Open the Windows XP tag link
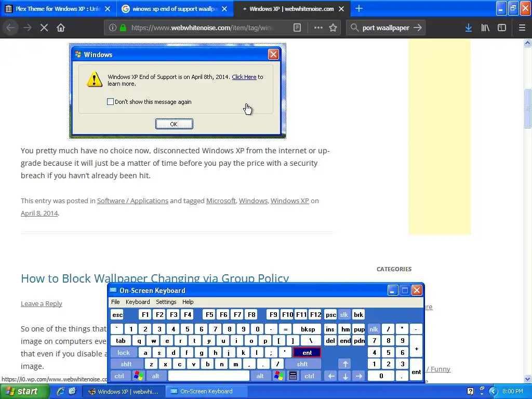532x399 pixels. click(290, 201)
